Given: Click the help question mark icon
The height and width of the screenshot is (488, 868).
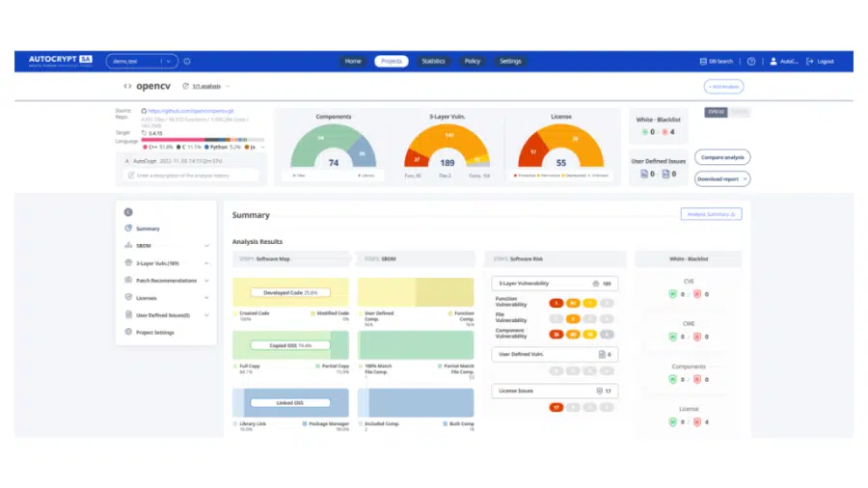Looking at the screenshot, I should (x=751, y=61).
